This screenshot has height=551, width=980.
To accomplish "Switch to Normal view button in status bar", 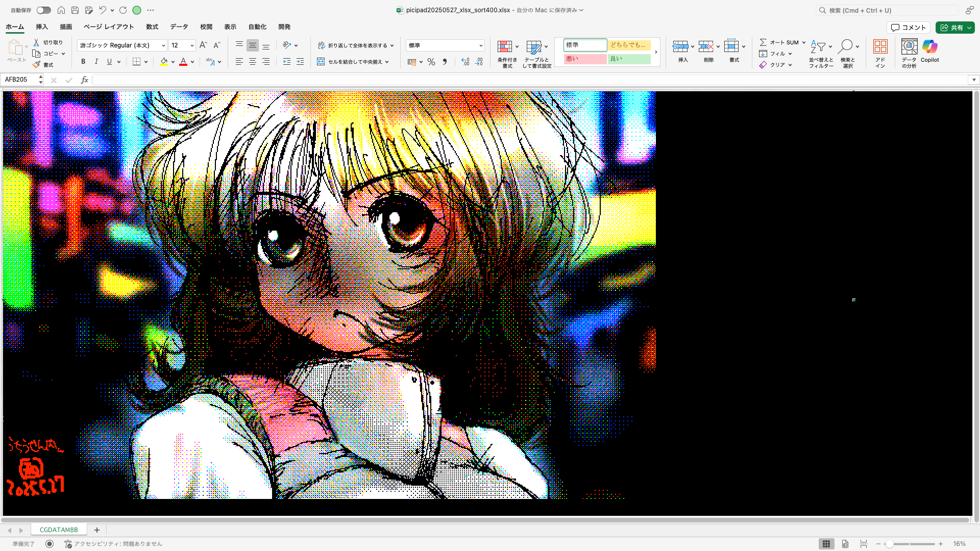I will tap(826, 544).
